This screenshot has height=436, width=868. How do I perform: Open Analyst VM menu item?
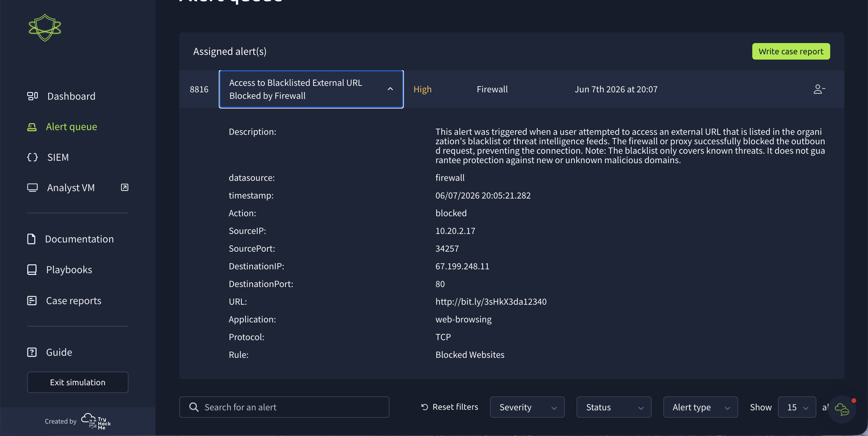pyautogui.click(x=71, y=188)
